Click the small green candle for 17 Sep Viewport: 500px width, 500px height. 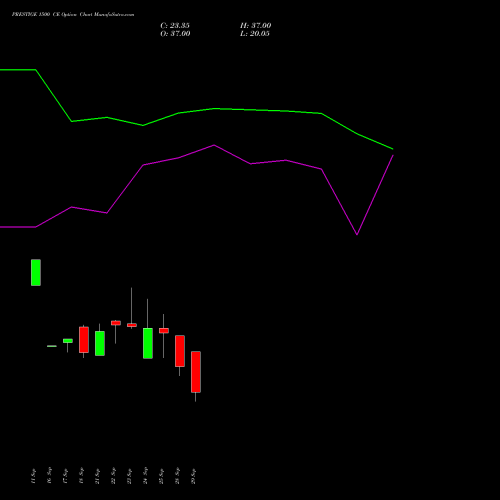[68, 341]
